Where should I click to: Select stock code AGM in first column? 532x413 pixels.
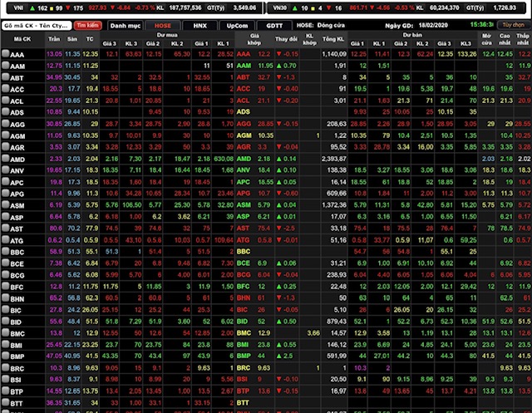point(17,136)
